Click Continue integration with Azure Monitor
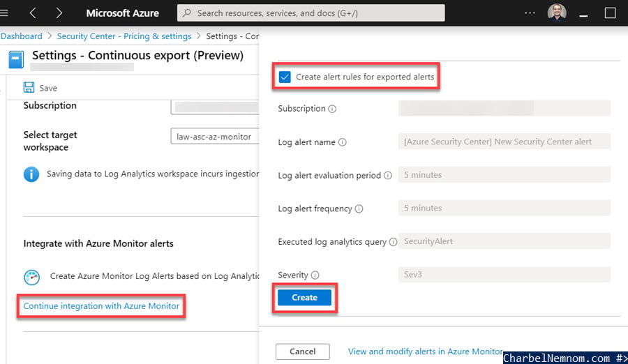The image size is (628, 364). pyautogui.click(x=101, y=306)
